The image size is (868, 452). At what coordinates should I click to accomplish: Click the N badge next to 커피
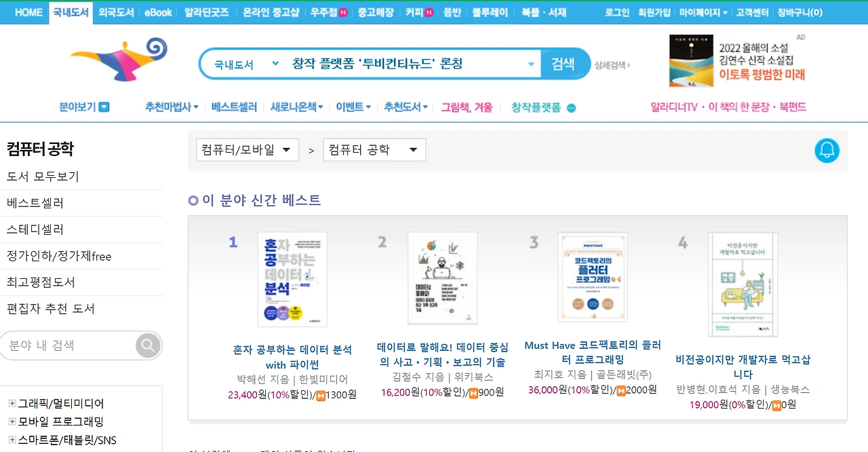(x=429, y=12)
